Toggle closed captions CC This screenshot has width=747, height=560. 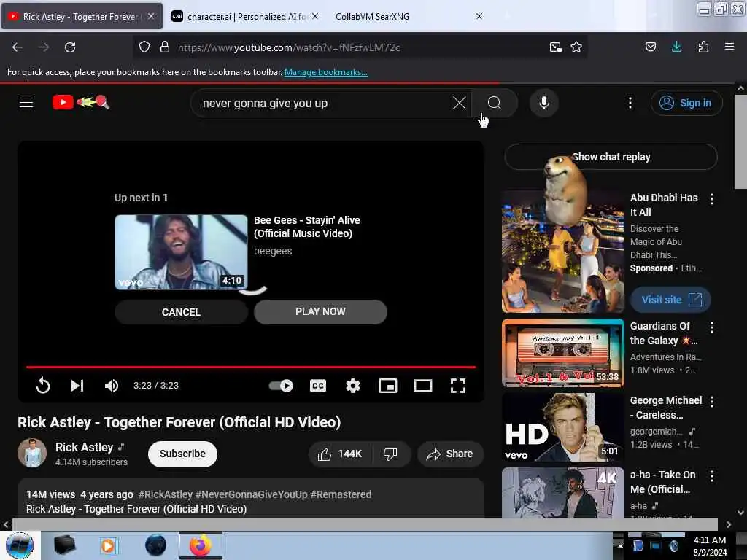point(318,385)
